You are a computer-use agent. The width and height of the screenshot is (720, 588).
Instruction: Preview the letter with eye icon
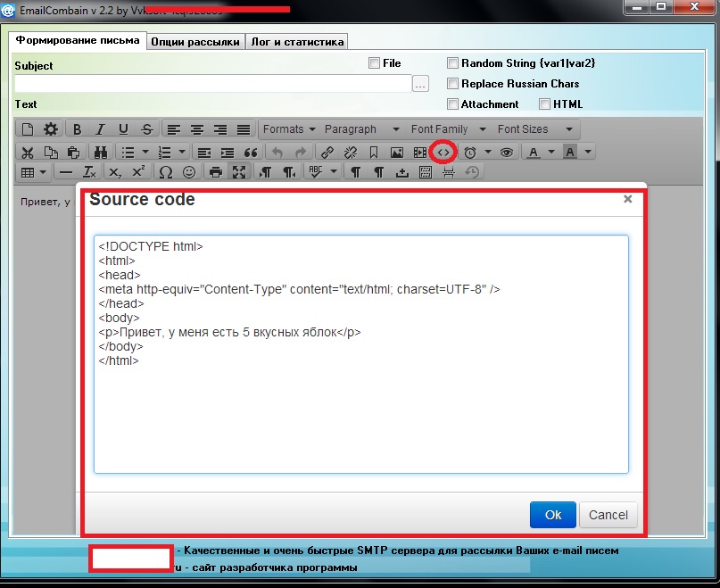(x=507, y=153)
